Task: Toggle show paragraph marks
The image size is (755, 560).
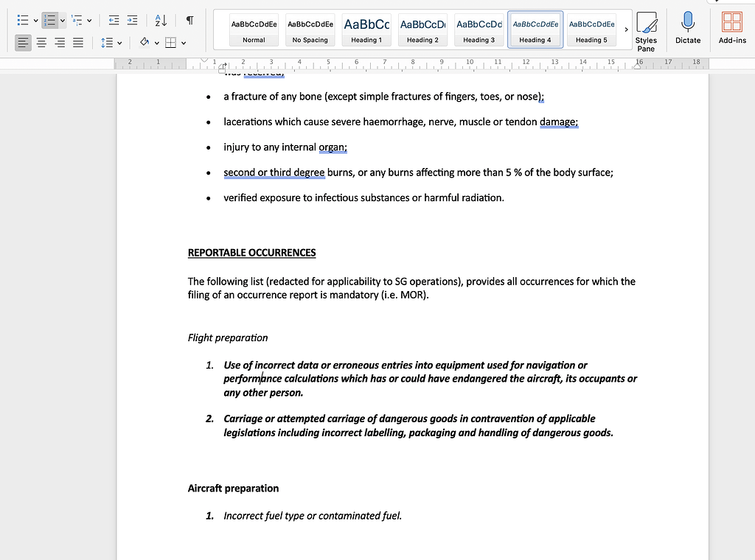Action: (189, 20)
